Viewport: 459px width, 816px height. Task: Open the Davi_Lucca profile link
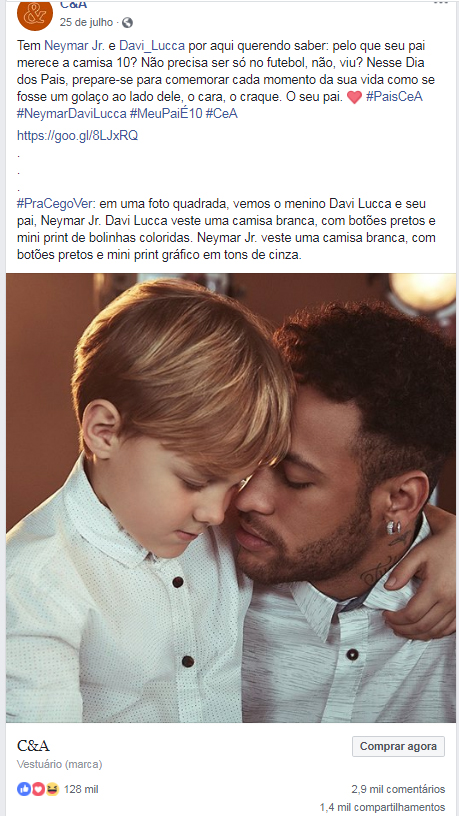click(x=152, y=46)
